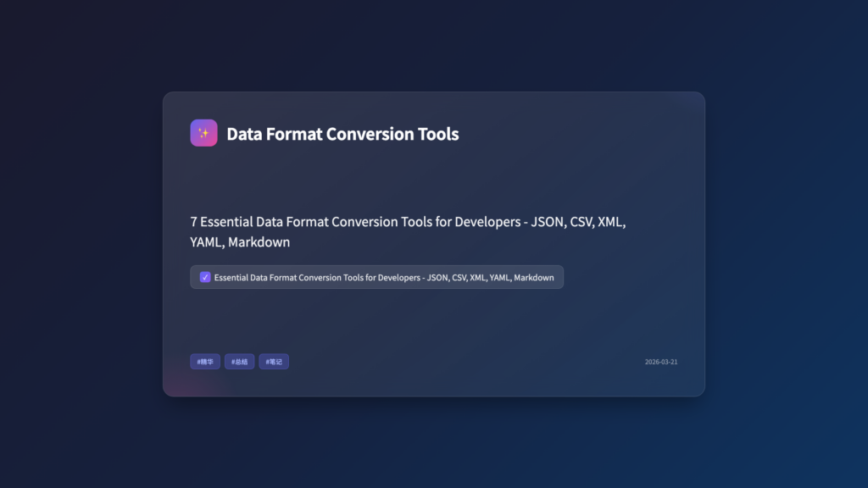
Task: Toggle the purple Essential Data Format checkbox
Action: point(205,277)
